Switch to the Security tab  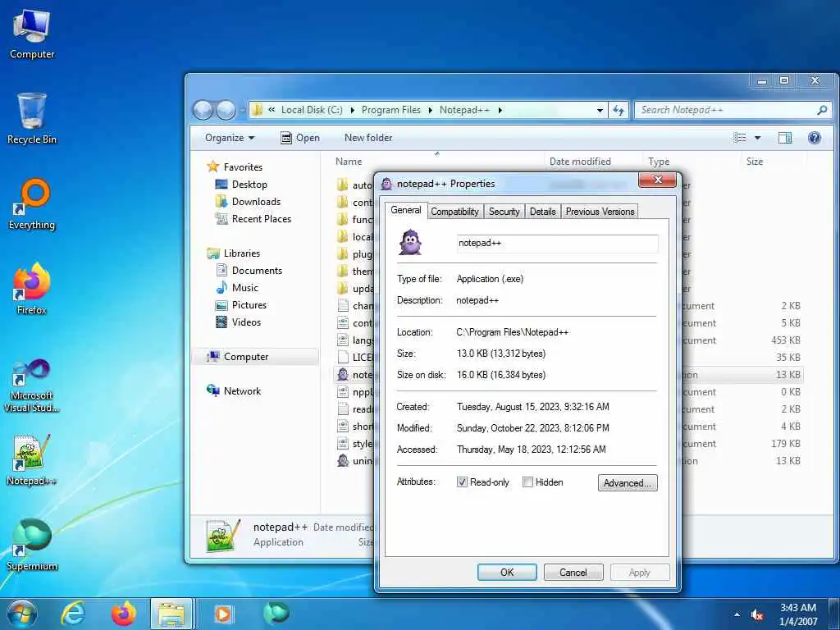504,212
